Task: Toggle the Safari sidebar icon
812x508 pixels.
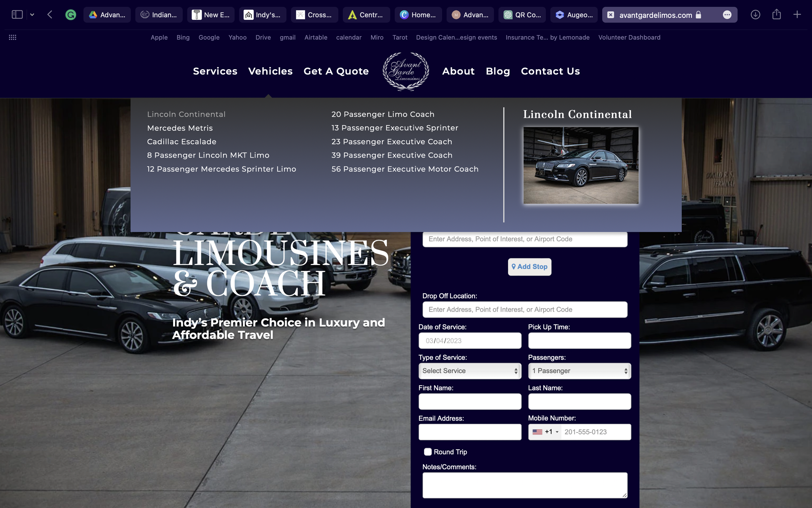Action: [17, 14]
